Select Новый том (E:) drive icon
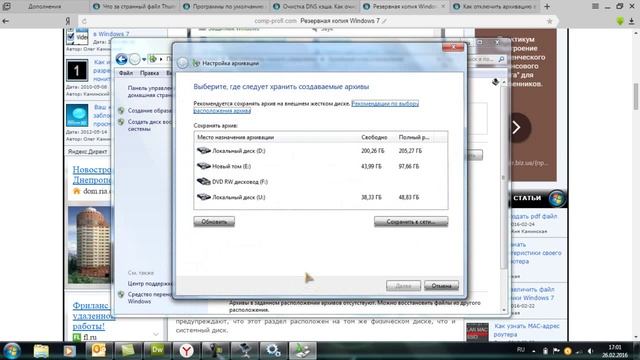640x360 pixels. [204, 166]
